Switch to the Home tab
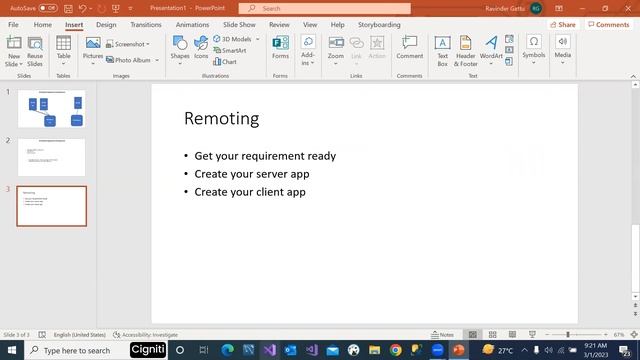The image size is (640, 360). [42, 24]
